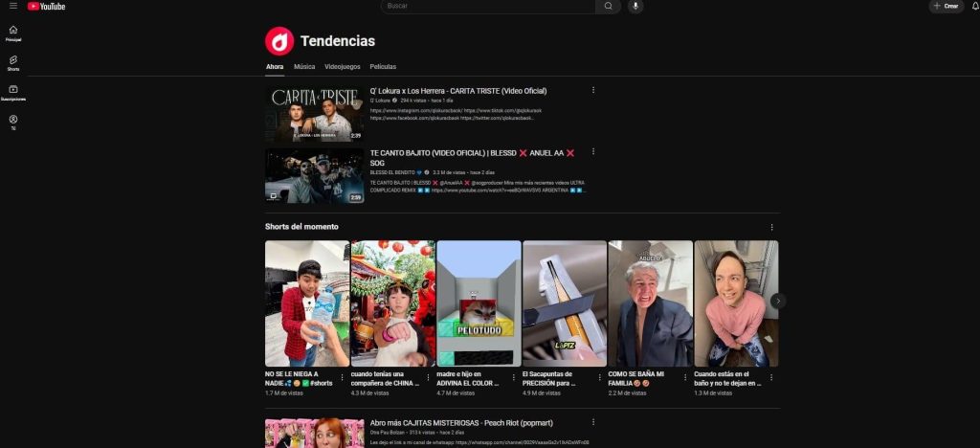Open ADIVINA EL COLOR short thumbnail
Screen dimensions: 980x448
[479, 303]
